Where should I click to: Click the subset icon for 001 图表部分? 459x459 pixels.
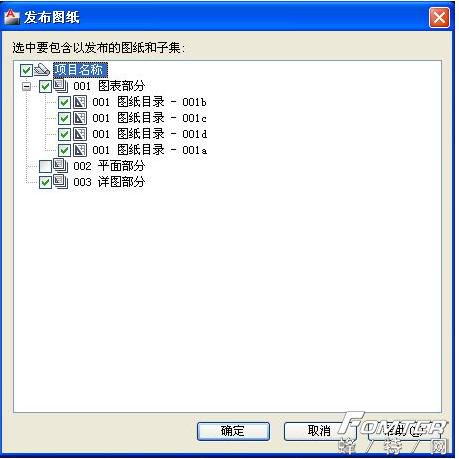[61, 86]
